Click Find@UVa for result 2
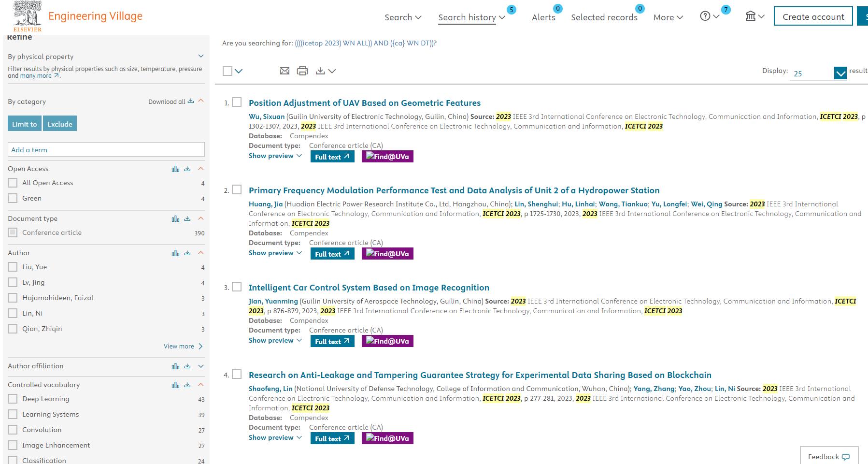 [387, 254]
